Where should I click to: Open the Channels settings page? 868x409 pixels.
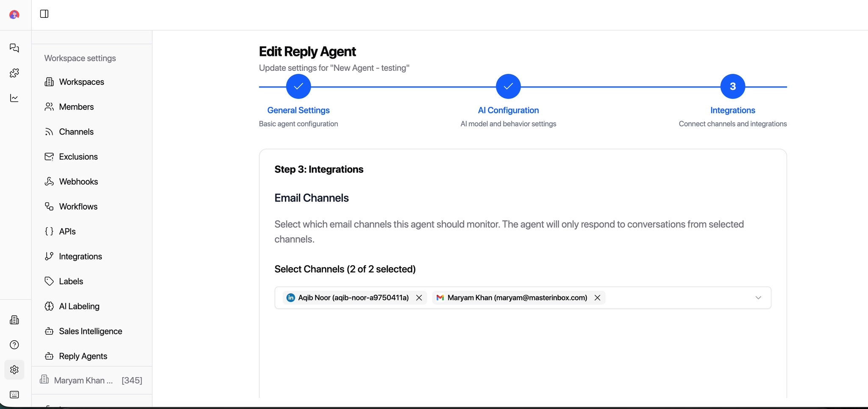pos(76,132)
